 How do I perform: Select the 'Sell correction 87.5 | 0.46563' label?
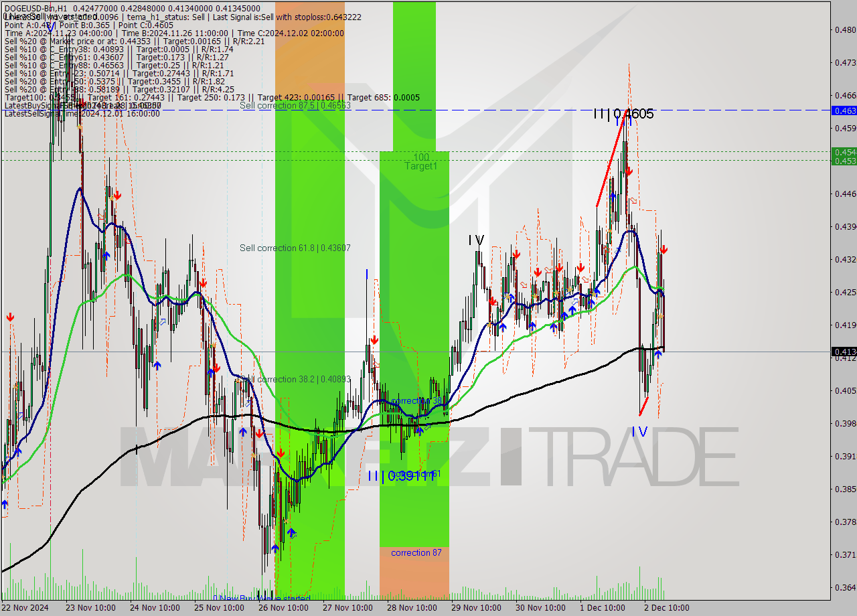tap(295, 106)
